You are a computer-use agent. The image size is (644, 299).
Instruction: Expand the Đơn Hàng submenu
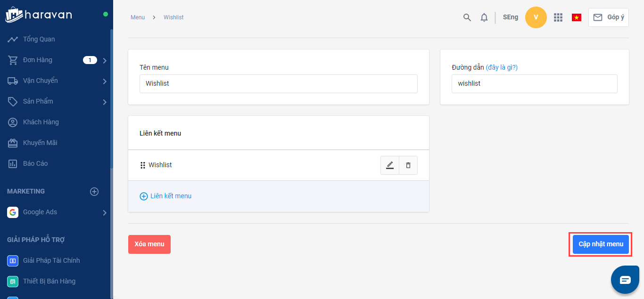(x=105, y=60)
